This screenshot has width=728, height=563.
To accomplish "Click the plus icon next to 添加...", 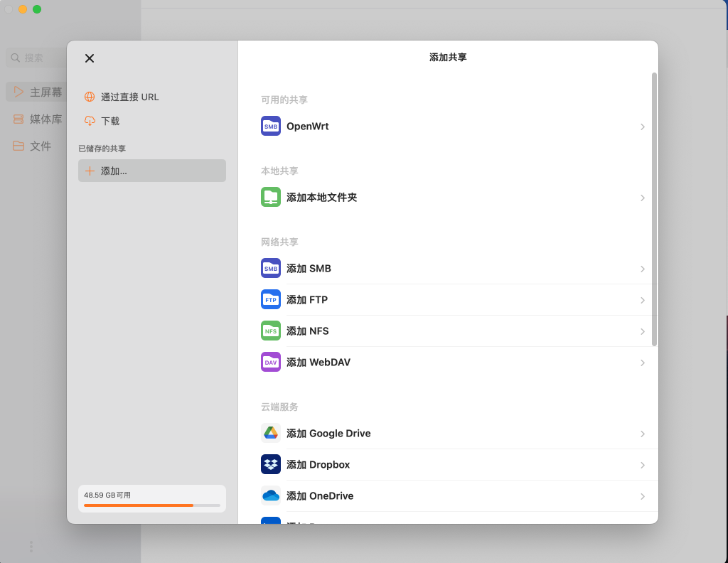I will click(88, 171).
